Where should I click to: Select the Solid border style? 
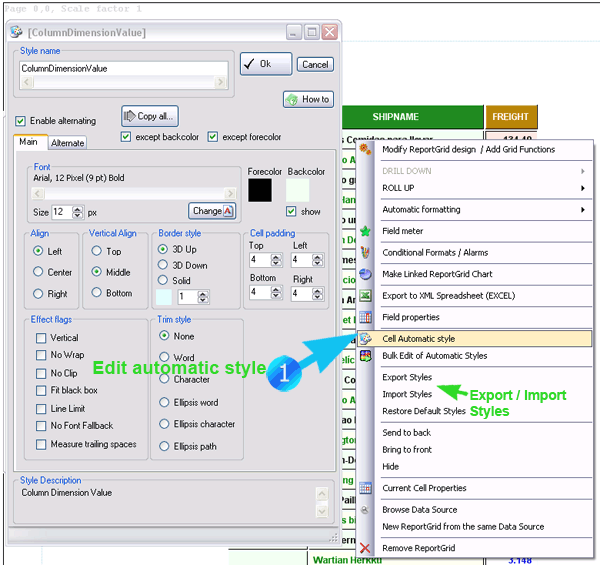coord(163,280)
